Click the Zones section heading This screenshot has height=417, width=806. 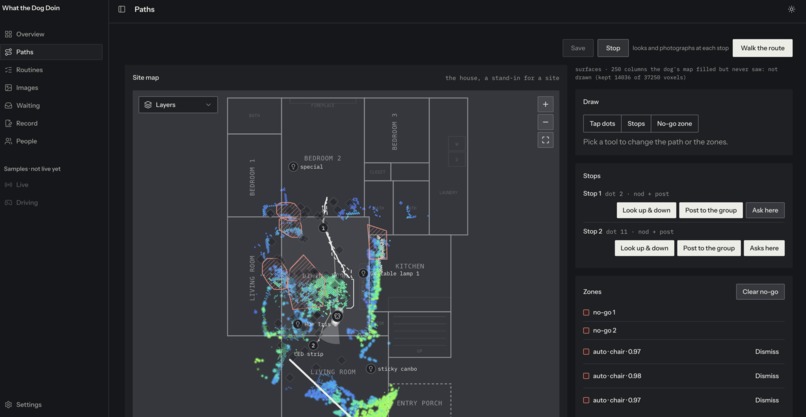pos(592,292)
